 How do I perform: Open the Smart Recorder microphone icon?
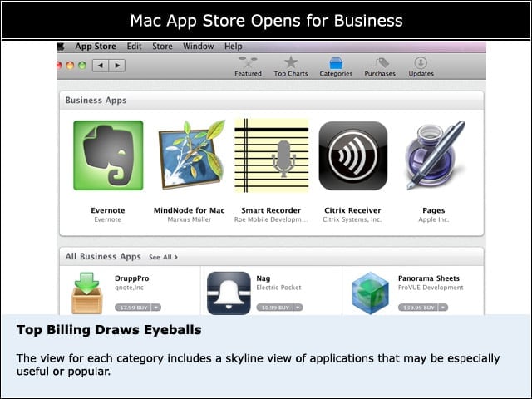(272, 155)
